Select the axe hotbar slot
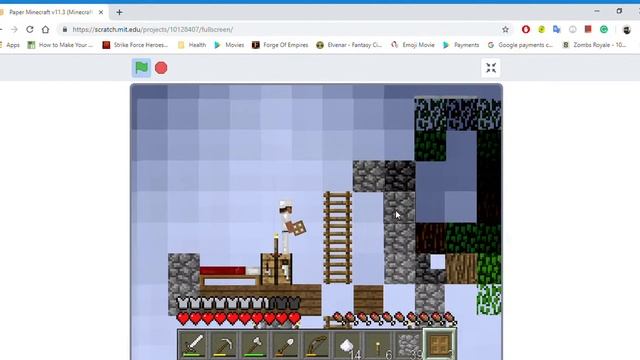The height and width of the screenshot is (360, 640). click(x=255, y=345)
